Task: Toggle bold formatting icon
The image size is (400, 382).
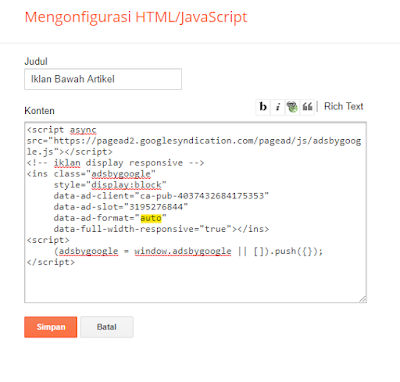Action: pyautogui.click(x=263, y=107)
